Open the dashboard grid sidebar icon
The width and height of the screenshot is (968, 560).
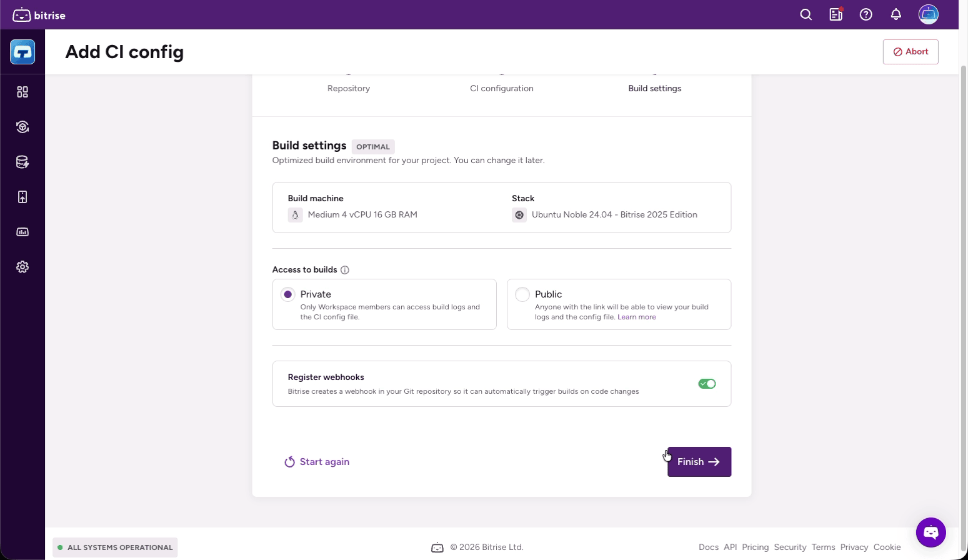(x=22, y=92)
